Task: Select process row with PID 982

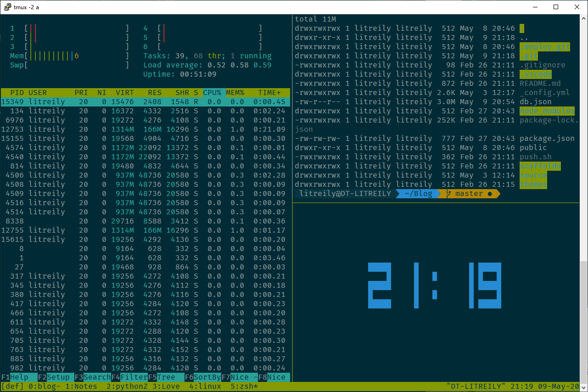Action: (146, 368)
